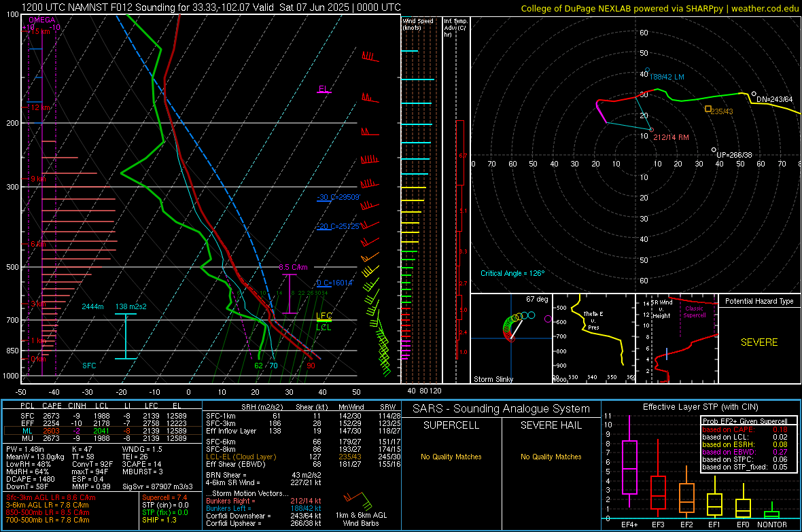Click the Bunkers left-mover circle on the hodograph

(648, 70)
